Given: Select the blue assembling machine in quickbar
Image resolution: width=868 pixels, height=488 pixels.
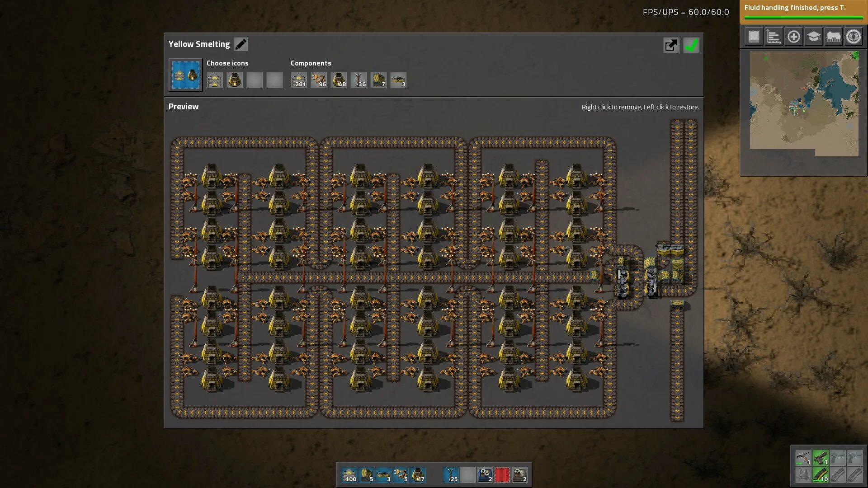Looking at the screenshot, I should tap(485, 475).
